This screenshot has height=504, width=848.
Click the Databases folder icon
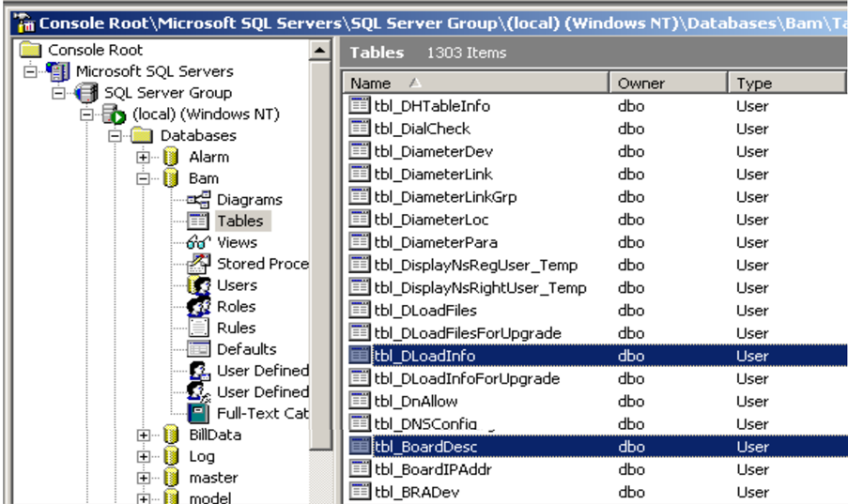pos(142,135)
